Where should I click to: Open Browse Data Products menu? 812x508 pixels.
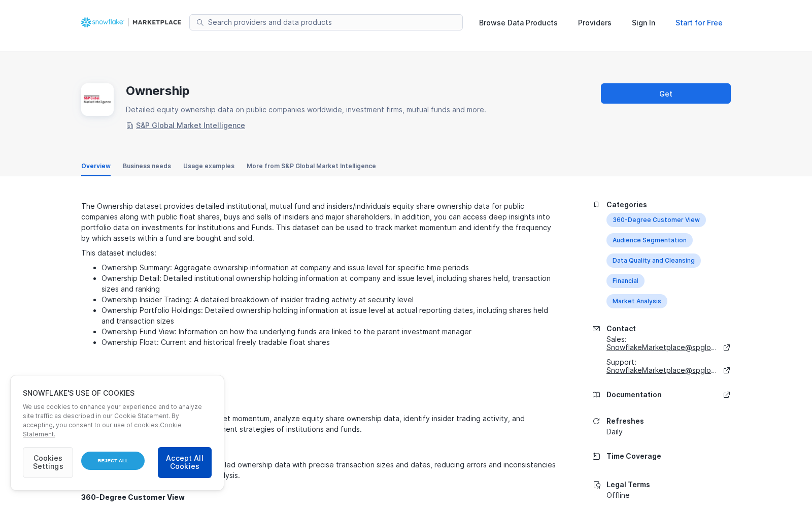(x=518, y=23)
